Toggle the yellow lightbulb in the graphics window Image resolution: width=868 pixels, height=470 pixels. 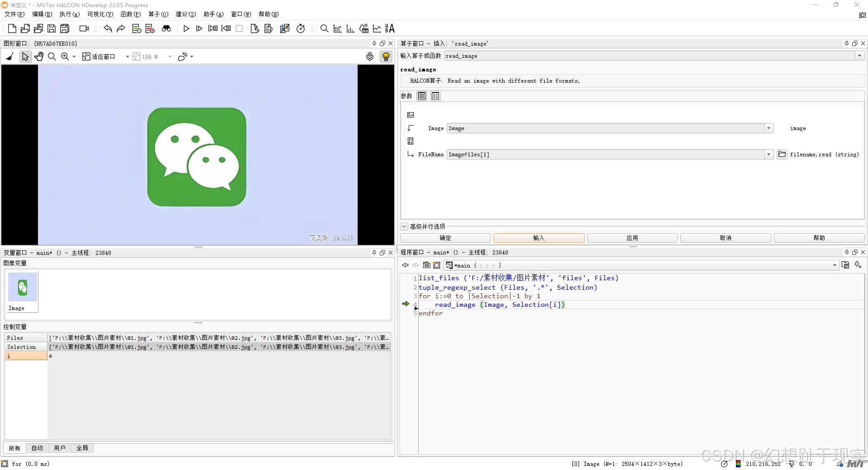386,56
